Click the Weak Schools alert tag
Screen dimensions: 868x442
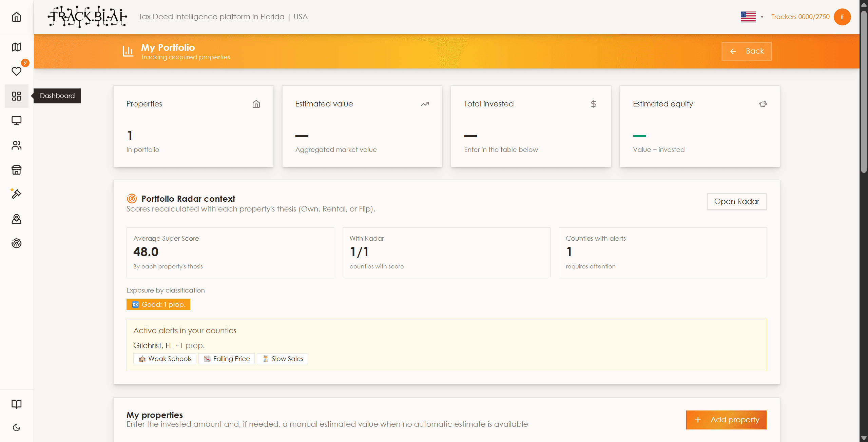165,359
